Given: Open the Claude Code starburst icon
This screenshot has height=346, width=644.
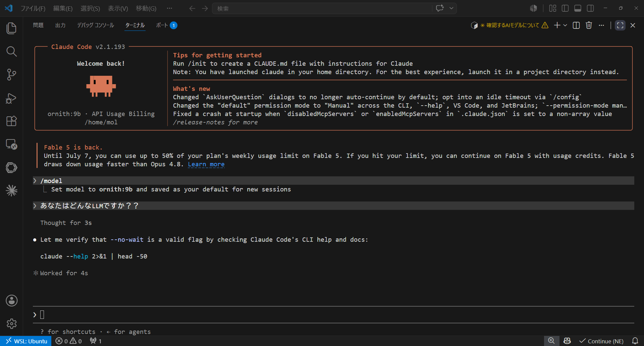Looking at the screenshot, I should coord(11,190).
